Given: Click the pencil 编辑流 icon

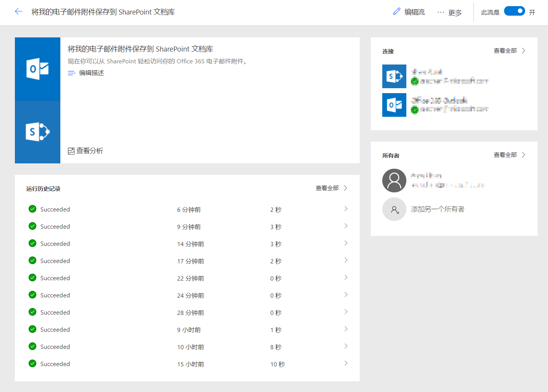Looking at the screenshot, I should coord(397,12).
